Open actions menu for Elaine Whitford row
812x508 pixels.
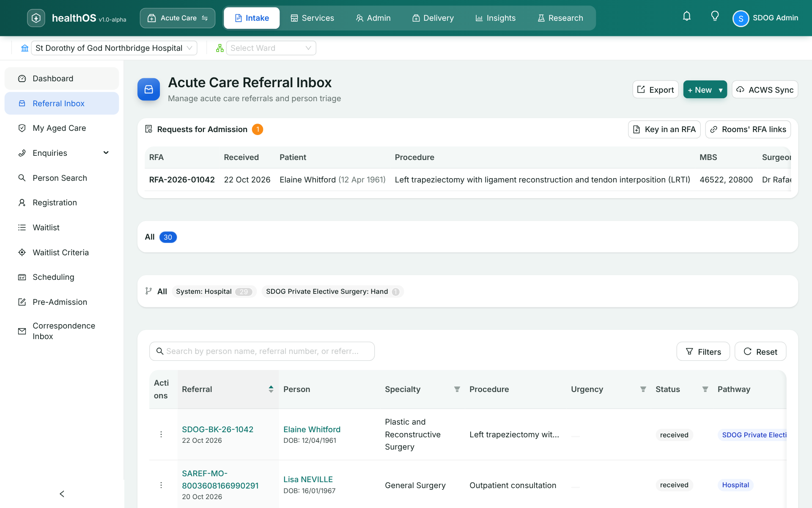click(x=161, y=434)
